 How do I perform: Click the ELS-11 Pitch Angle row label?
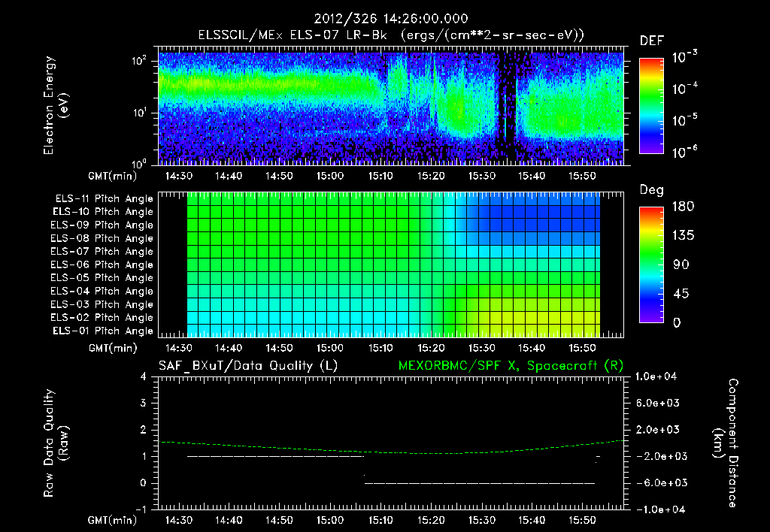[104, 199]
